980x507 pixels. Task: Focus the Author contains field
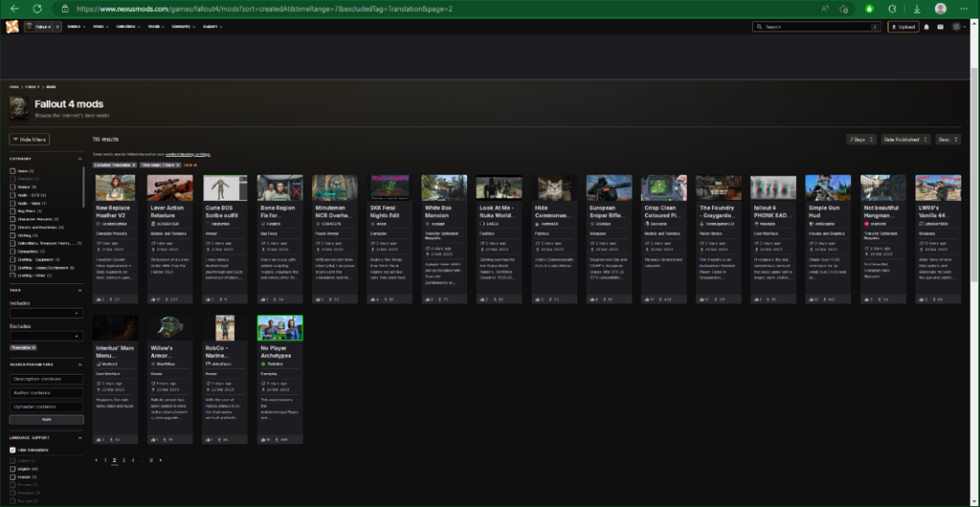point(47,393)
